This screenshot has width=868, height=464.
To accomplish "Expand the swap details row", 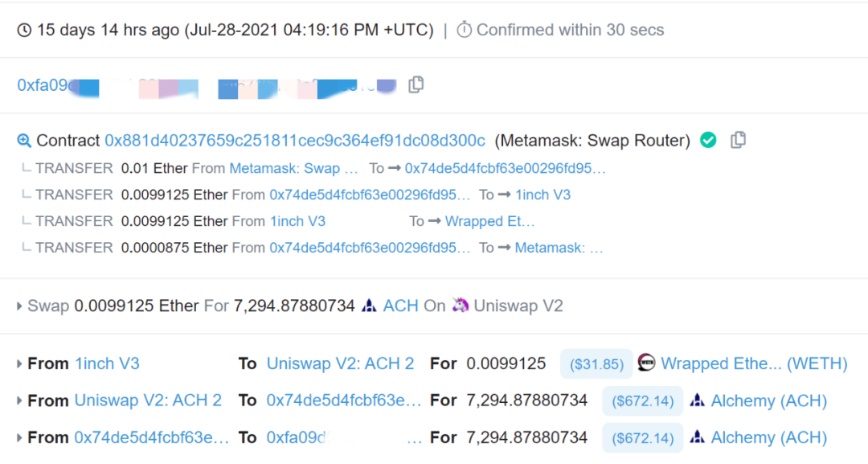I will pyautogui.click(x=18, y=306).
